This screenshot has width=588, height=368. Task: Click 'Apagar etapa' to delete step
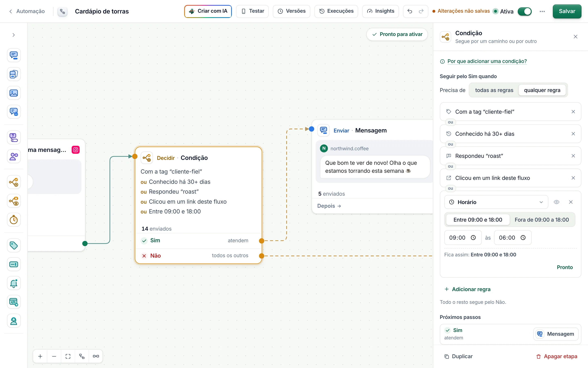(x=557, y=356)
